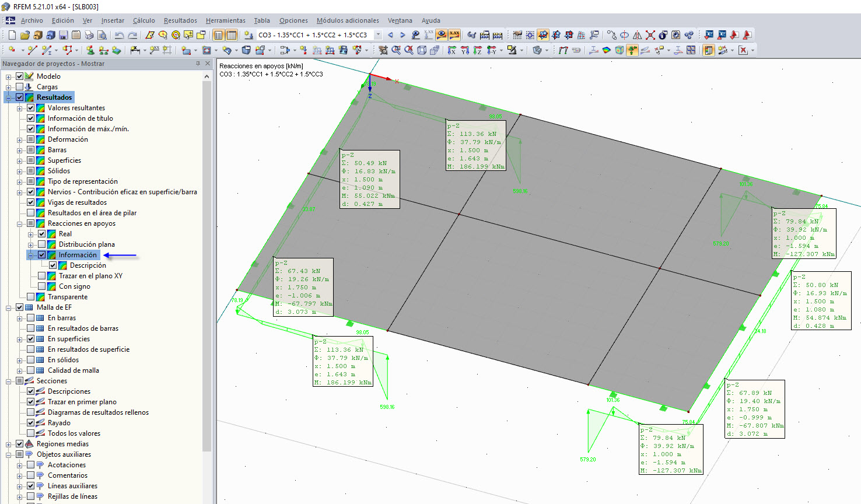Open a model with the folder icon

pyautogui.click(x=25, y=35)
